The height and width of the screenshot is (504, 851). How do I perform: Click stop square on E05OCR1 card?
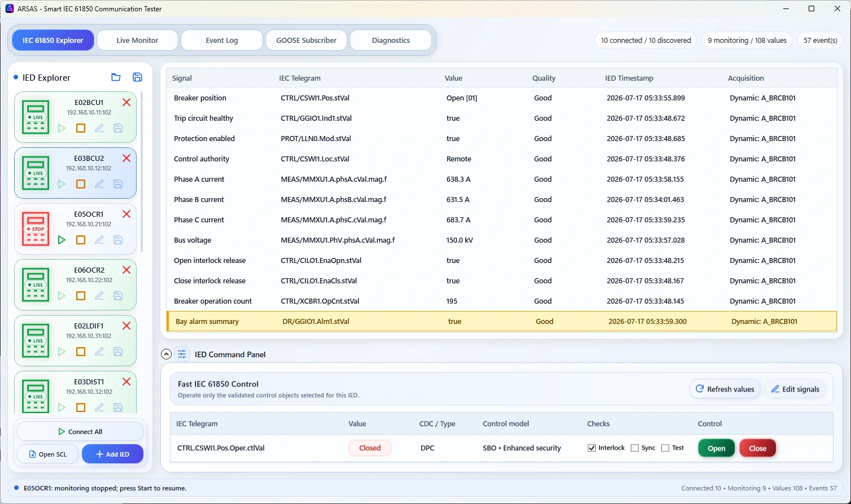81,240
